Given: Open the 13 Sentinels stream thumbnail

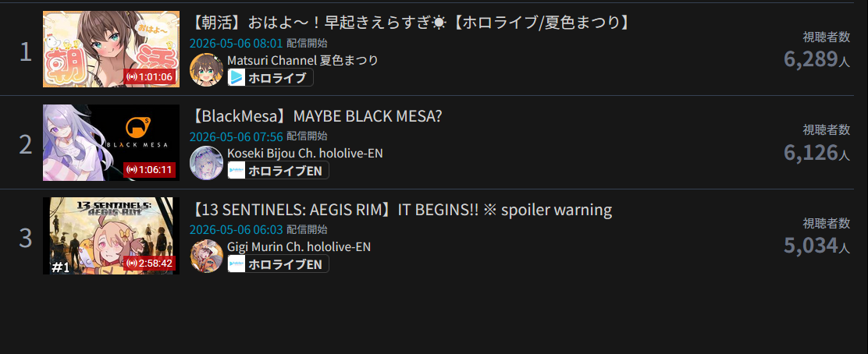Looking at the screenshot, I should (x=112, y=235).
